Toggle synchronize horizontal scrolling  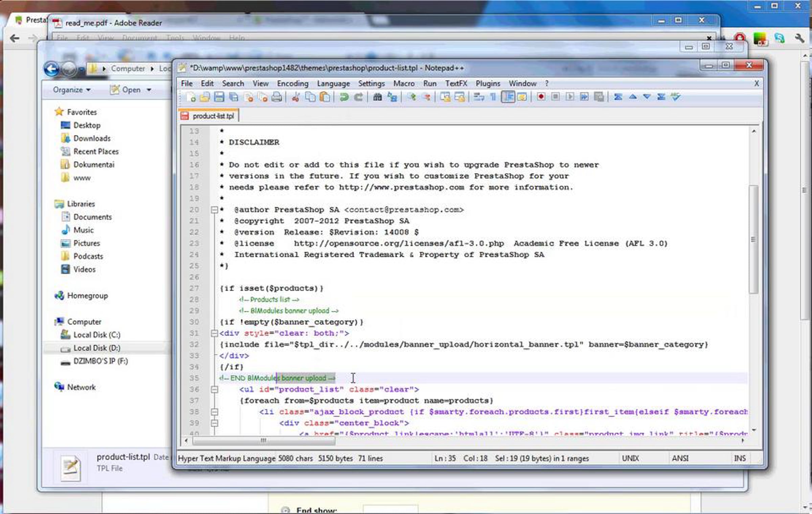460,97
